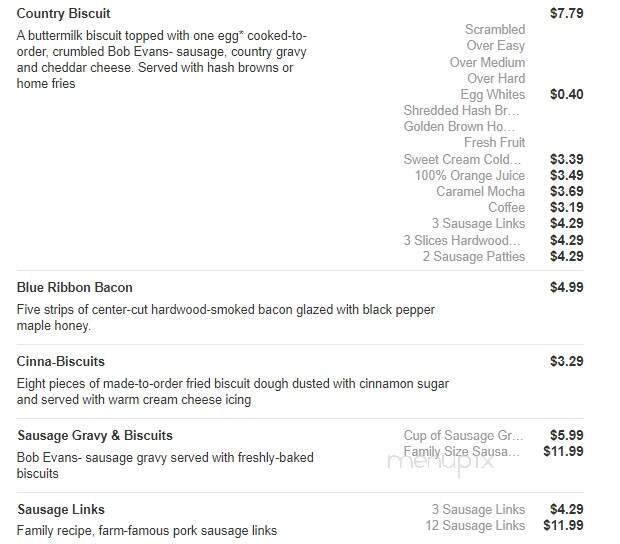Open the Sausage Gravy & Biscuits item

pyautogui.click(x=95, y=435)
